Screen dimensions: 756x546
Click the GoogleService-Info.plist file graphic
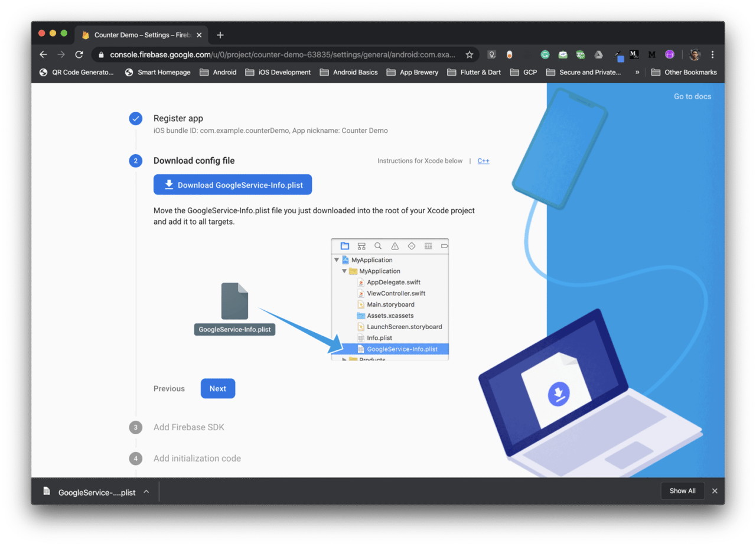pos(234,309)
